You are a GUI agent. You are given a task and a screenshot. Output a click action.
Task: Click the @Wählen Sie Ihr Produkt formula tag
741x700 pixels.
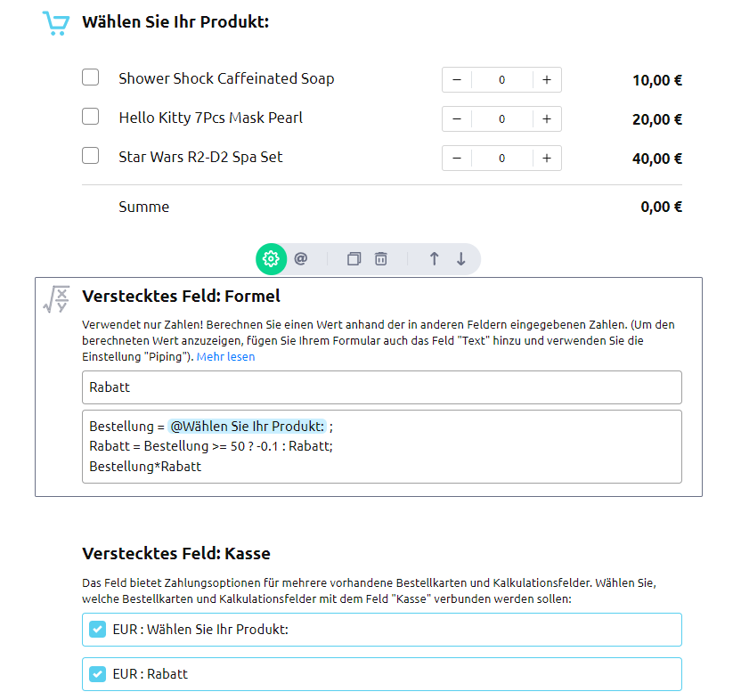248,427
